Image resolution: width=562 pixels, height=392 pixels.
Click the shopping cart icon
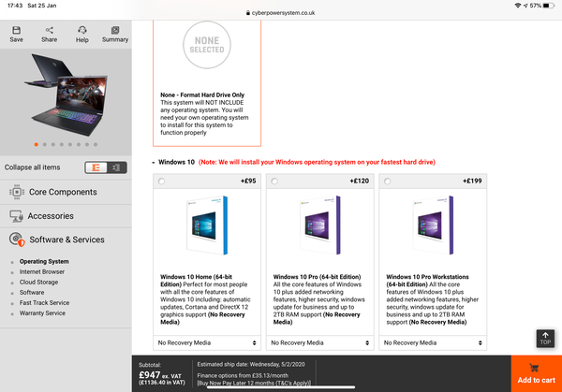click(534, 368)
